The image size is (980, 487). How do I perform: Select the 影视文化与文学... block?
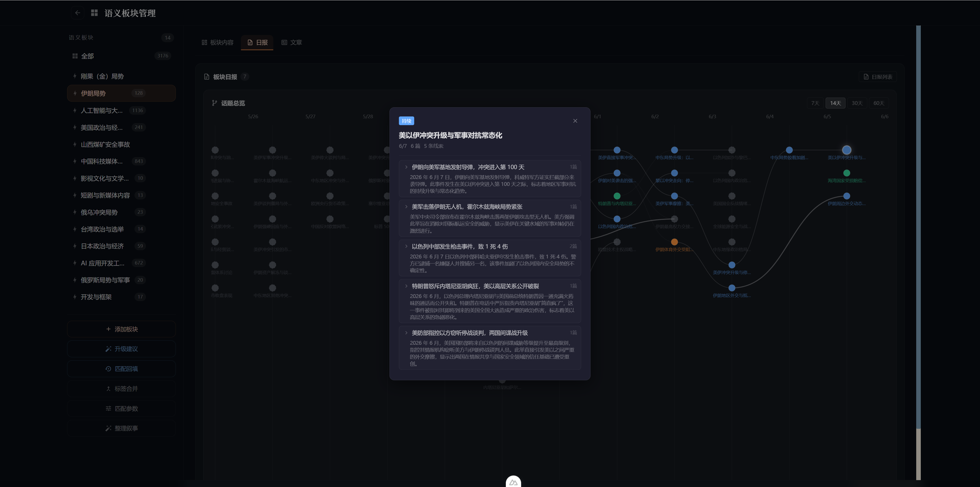click(x=121, y=178)
